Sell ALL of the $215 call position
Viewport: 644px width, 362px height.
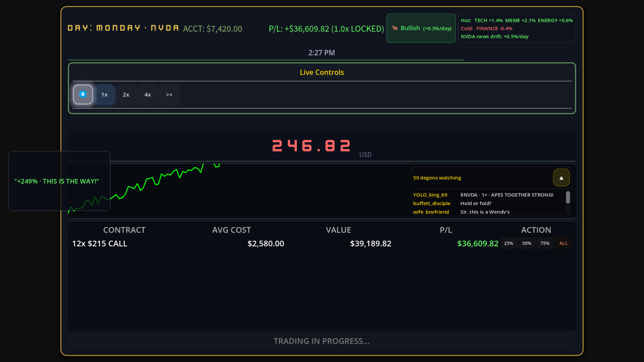pyautogui.click(x=563, y=243)
